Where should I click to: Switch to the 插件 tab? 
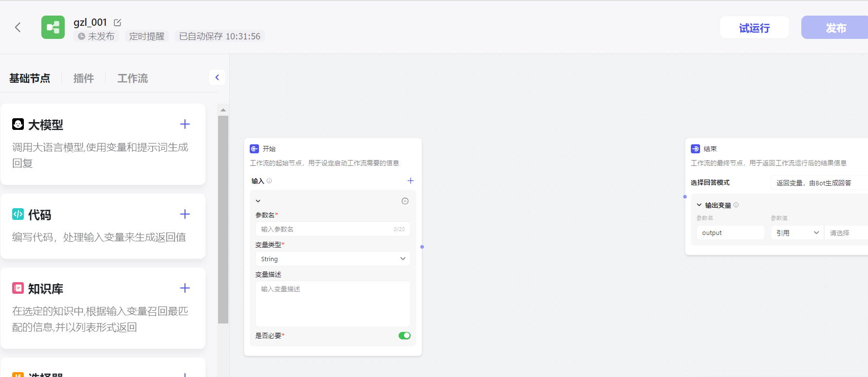(84, 78)
